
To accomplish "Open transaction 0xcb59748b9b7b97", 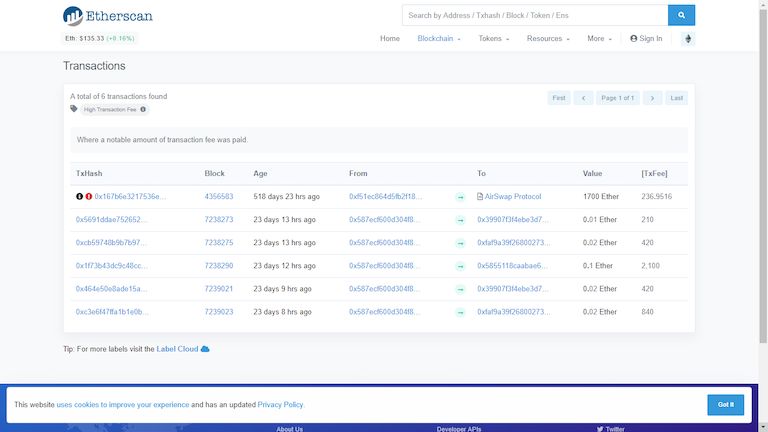I will pyautogui.click(x=111, y=242).
